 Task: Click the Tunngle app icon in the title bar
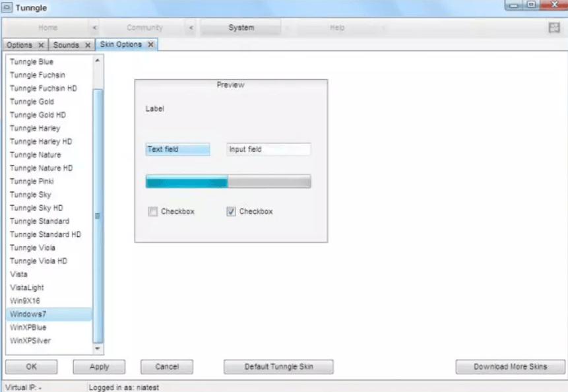[x=7, y=7]
